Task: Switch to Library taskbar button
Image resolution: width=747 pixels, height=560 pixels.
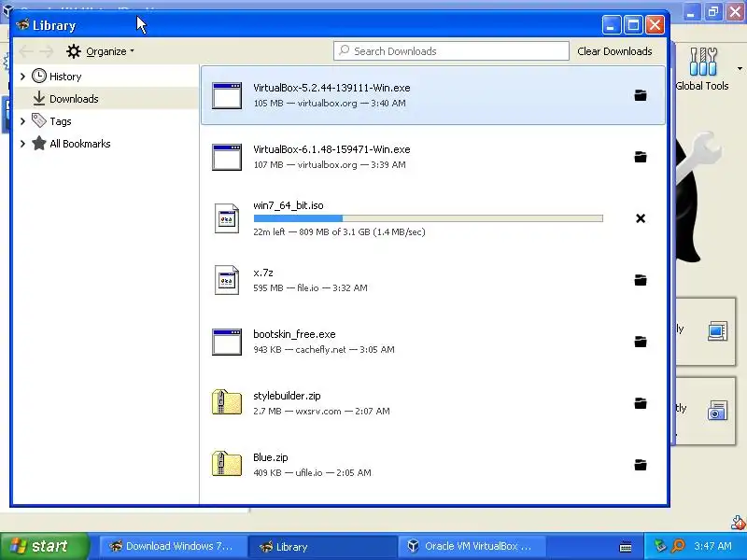Action: pyautogui.click(x=322, y=546)
